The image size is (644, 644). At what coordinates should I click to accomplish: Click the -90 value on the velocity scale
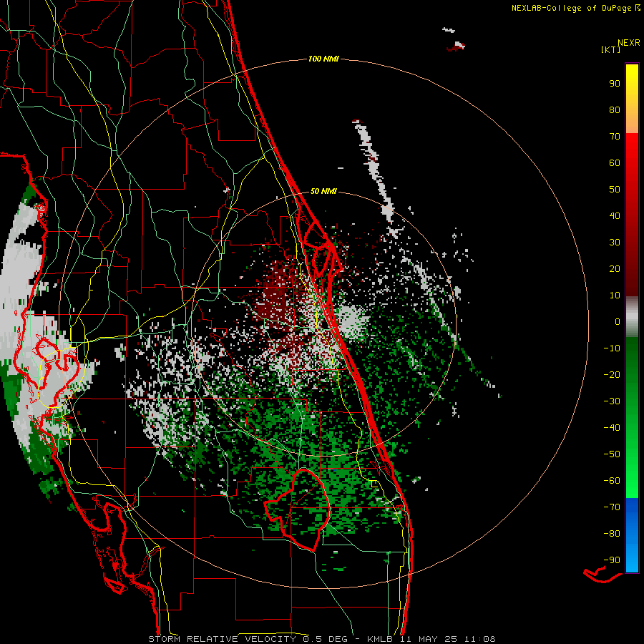pos(612,560)
